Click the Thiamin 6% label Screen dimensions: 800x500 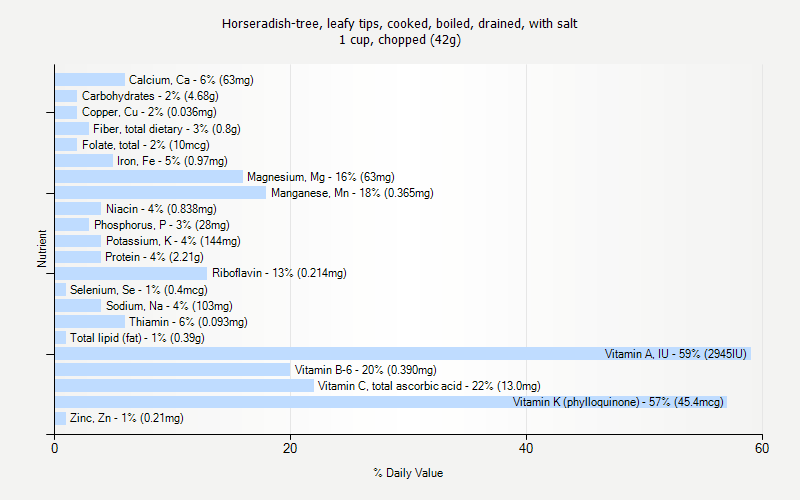point(187,322)
